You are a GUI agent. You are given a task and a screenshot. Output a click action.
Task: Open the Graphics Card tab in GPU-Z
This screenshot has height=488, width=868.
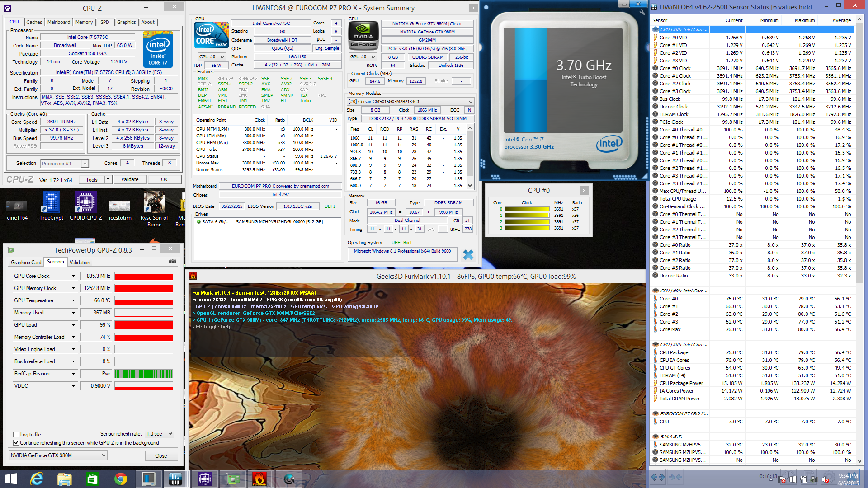click(26, 263)
